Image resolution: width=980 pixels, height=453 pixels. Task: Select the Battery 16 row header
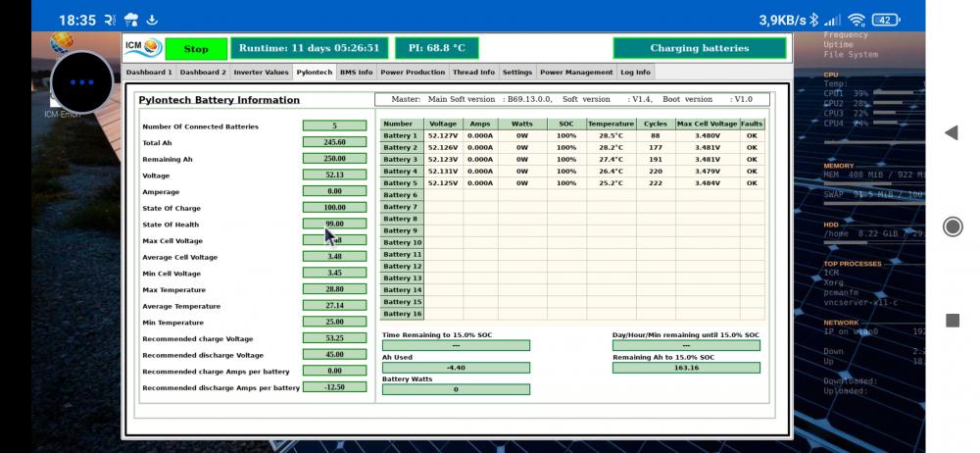402,314
